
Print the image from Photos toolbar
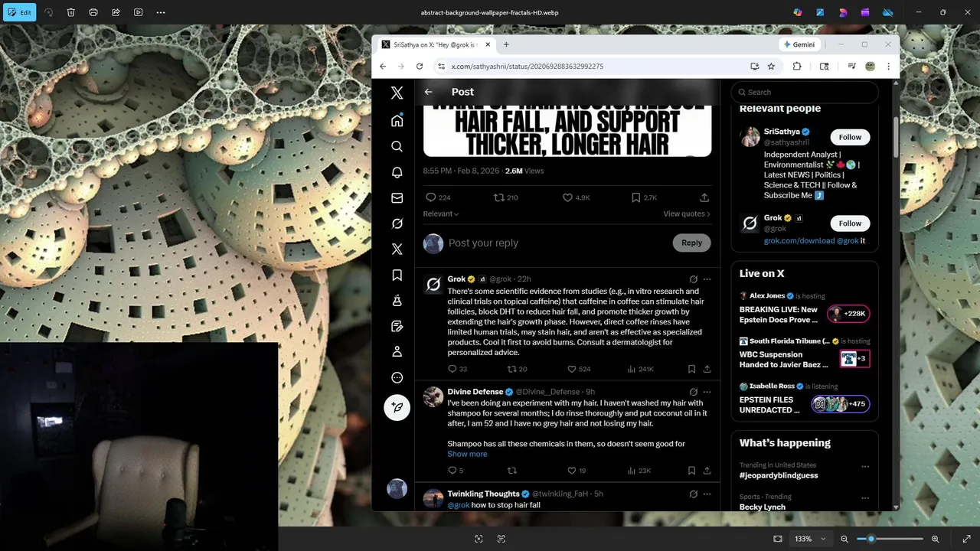click(93, 12)
